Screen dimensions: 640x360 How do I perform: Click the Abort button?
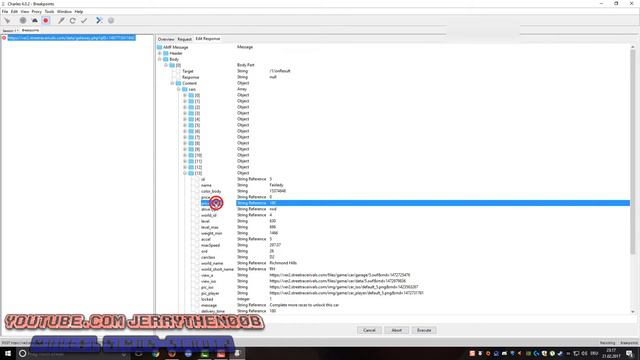pos(396,330)
